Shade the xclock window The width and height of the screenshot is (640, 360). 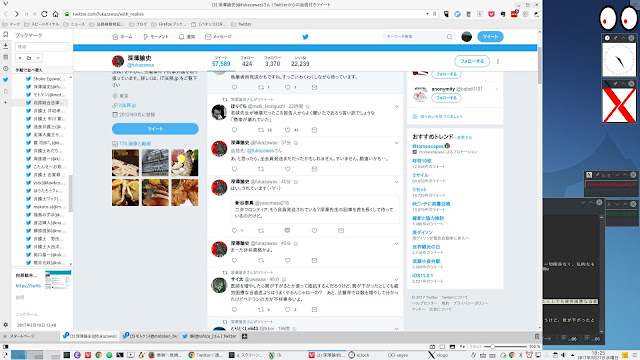click(x=623, y=38)
